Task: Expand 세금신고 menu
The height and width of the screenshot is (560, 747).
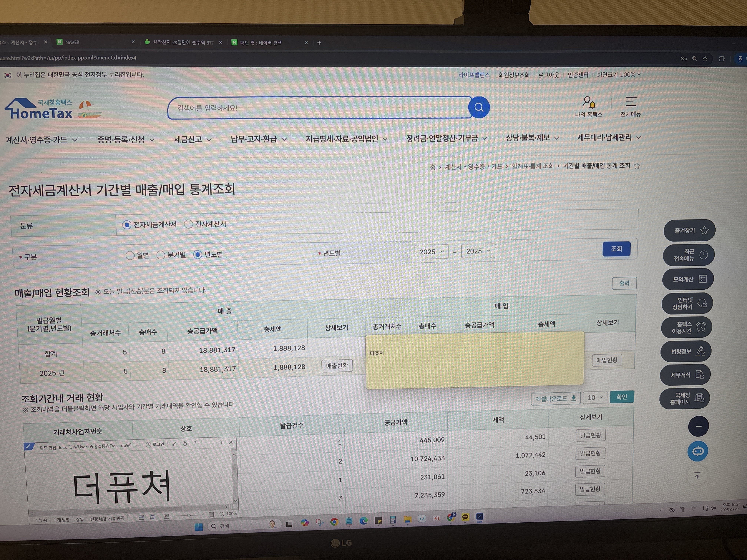Action: coord(193,139)
